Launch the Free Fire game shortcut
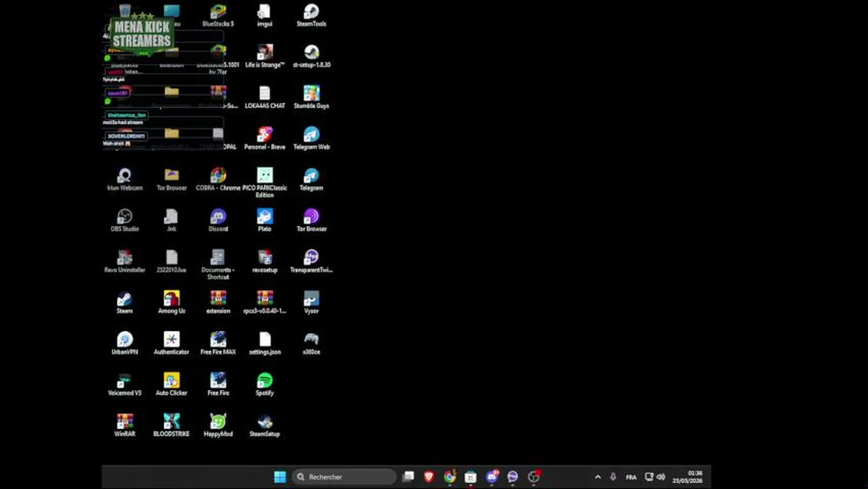Viewport: 868px width, 489px height. click(218, 384)
